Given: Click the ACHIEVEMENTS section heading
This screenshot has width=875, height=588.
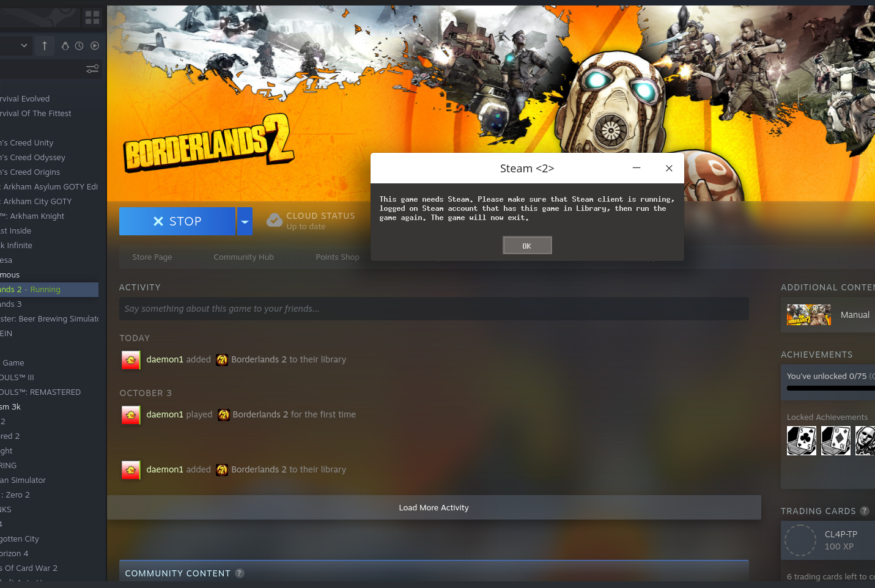Looking at the screenshot, I should pos(817,355).
